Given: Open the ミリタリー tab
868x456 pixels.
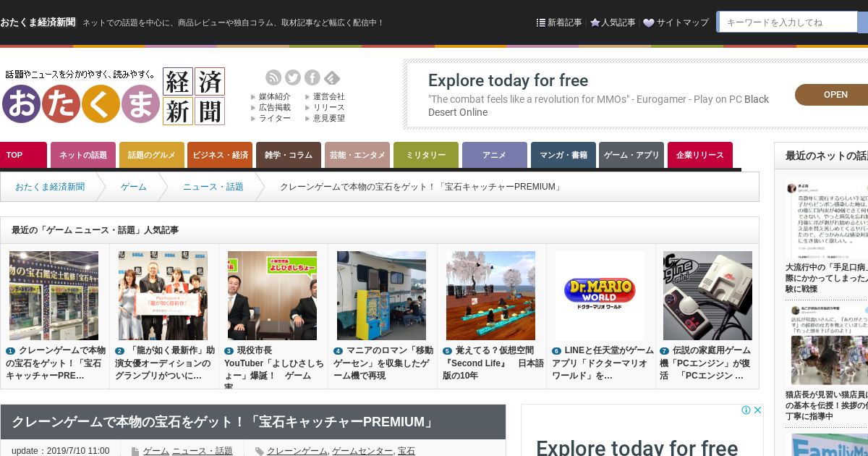Looking at the screenshot, I should pos(426,155).
